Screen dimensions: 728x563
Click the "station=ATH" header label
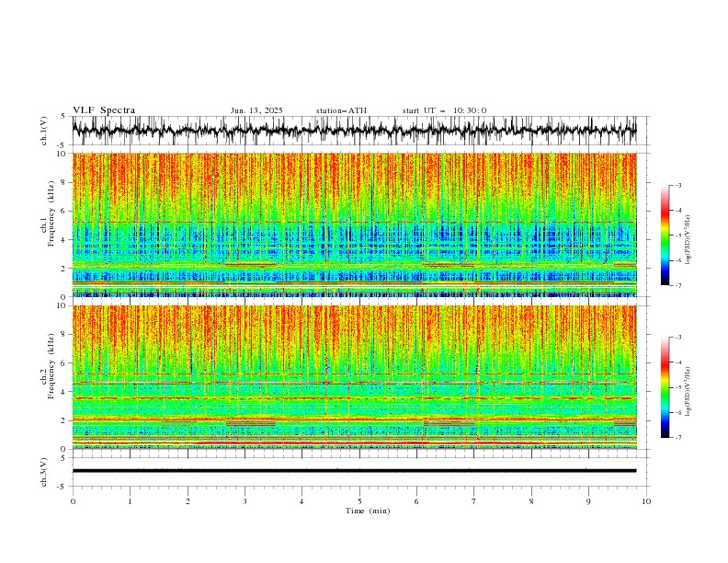341,110
